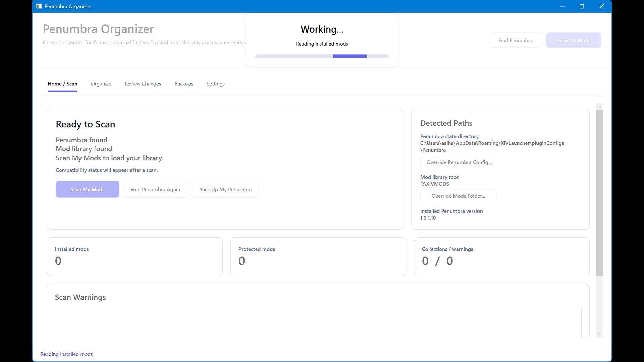Open the Settings tab
The height and width of the screenshot is (362, 644).
click(216, 84)
